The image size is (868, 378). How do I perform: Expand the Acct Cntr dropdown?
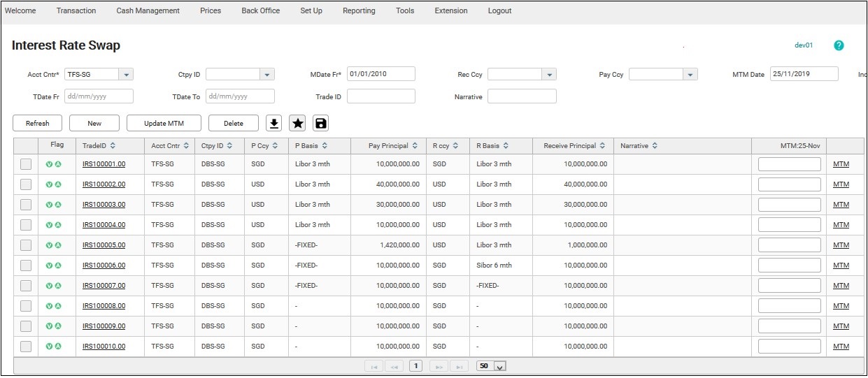(x=125, y=75)
